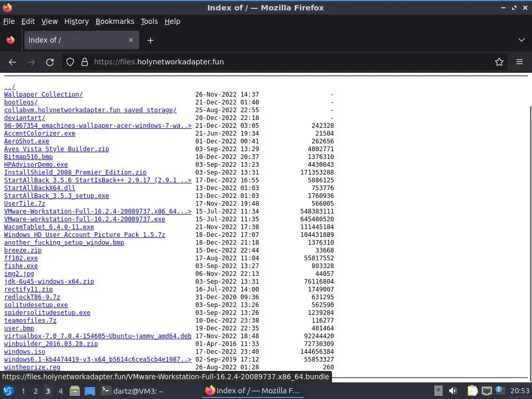532x399 pixels.
Task: Reload the current page
Action: point(50,62)
